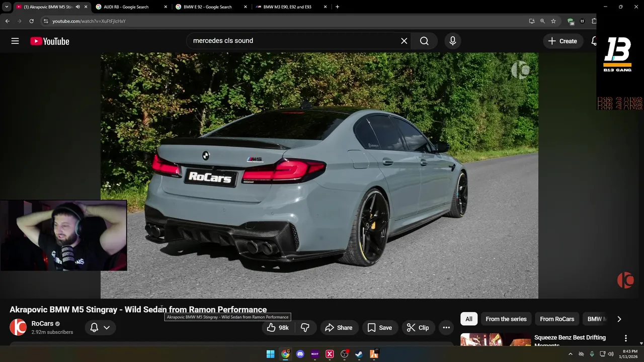Open a new browser tab

(337, 7)
